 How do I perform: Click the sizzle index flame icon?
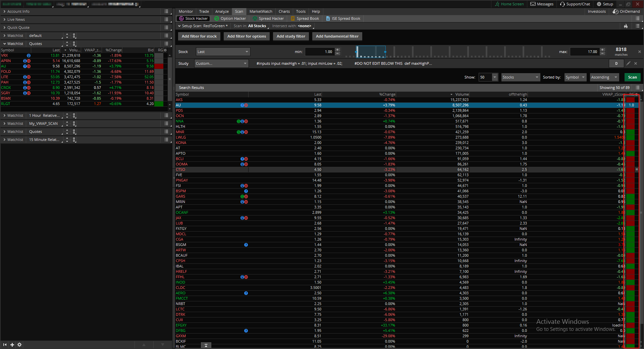coord(626,26)
